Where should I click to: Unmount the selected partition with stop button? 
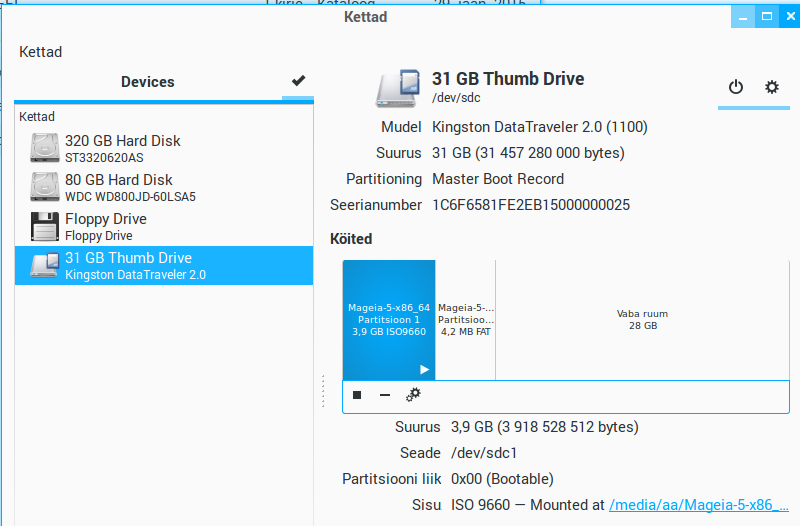(x=357, y=395)
